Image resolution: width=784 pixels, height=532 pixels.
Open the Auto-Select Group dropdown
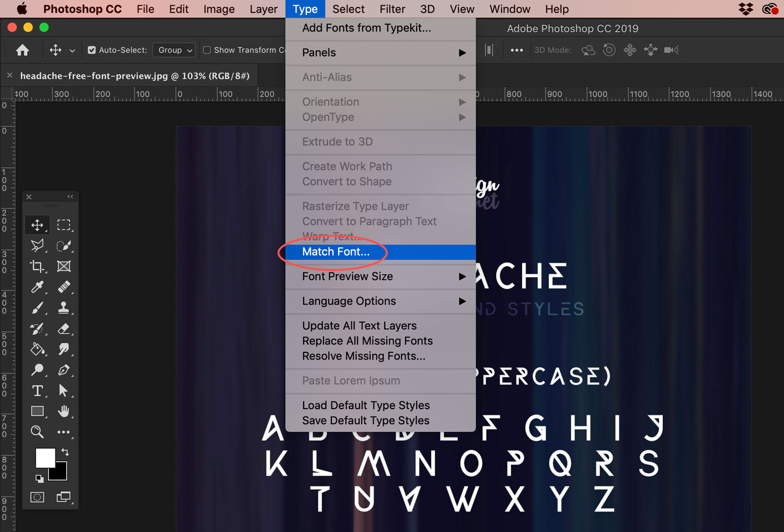tap(174, 50)
